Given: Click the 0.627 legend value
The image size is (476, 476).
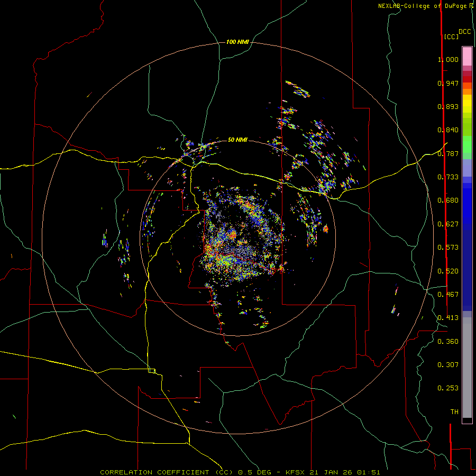Looking at the screenshot, I should coord(448,224).
